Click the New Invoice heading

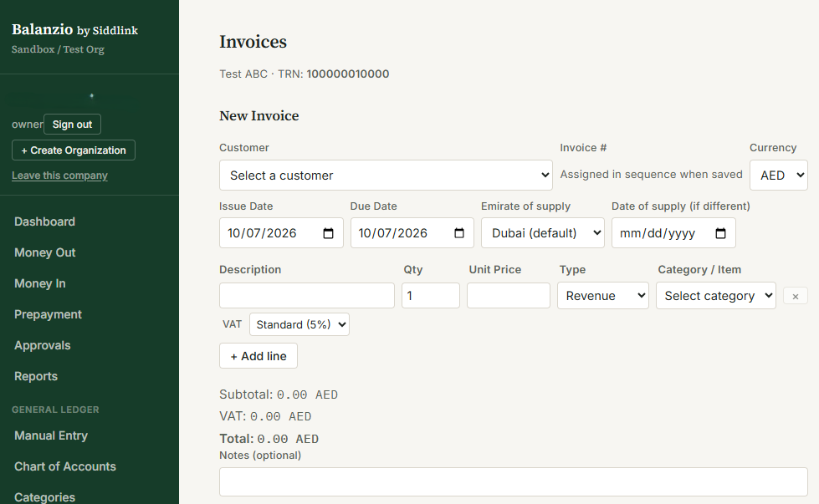coord(259,116)
